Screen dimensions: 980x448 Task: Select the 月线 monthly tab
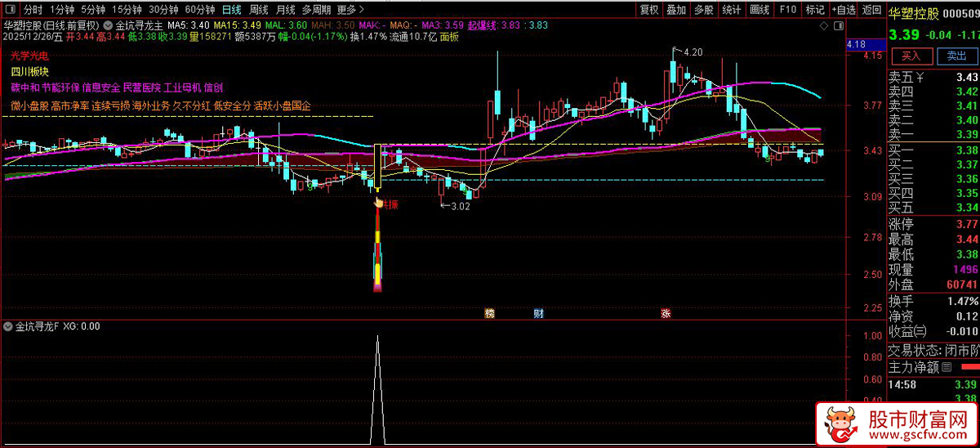pyautogui.click(x=286, y=10)
